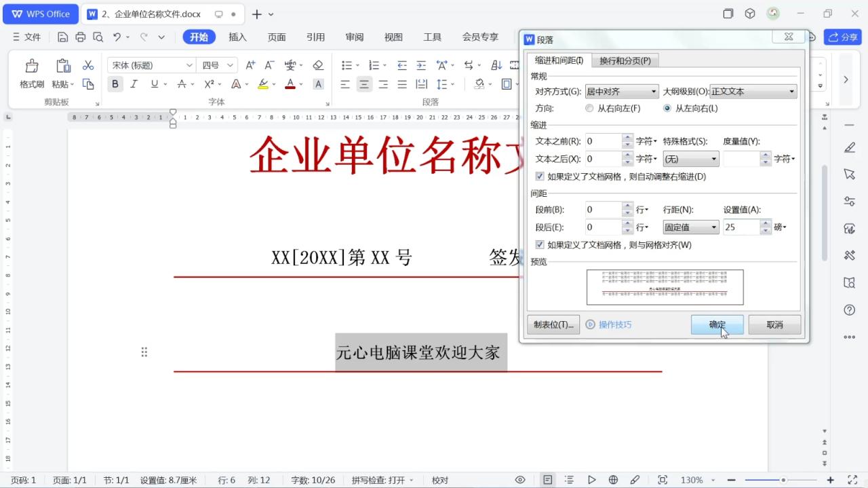Open the spell check status dropdown
Screen dimensions: 868x488
(383, 480)
